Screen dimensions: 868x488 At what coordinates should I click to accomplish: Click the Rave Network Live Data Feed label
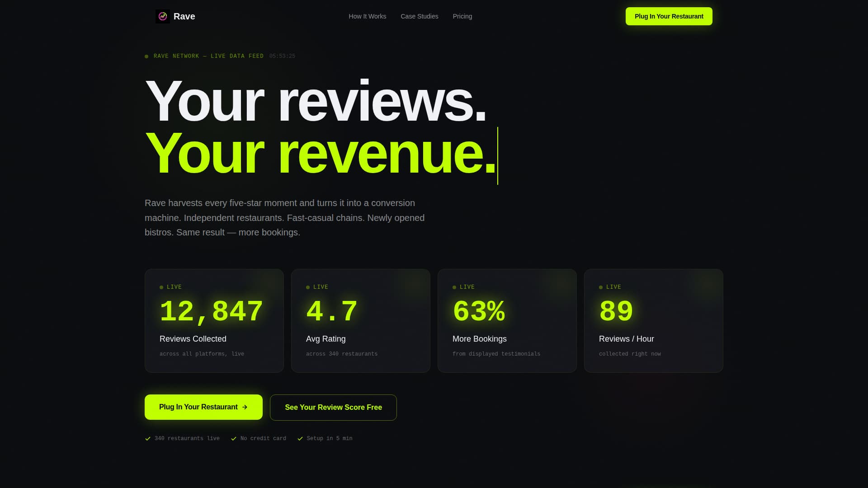[x=208, y=56]
